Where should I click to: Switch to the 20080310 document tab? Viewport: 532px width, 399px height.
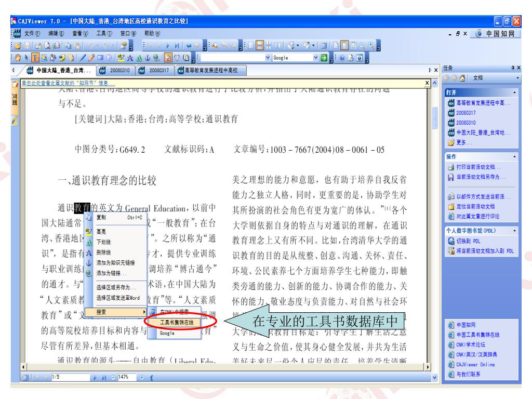point(116,70)
